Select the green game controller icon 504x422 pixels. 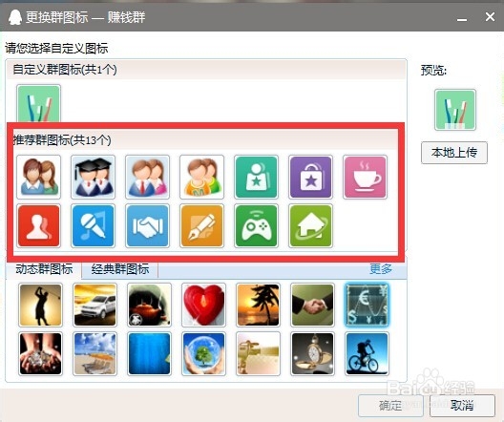(256, 226)
